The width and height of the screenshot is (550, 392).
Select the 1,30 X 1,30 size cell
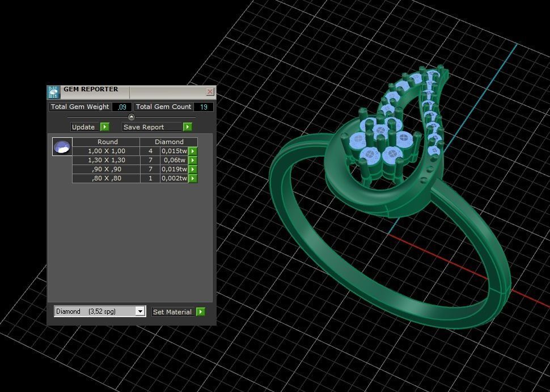pyautogui.click(x=106, y=161)
